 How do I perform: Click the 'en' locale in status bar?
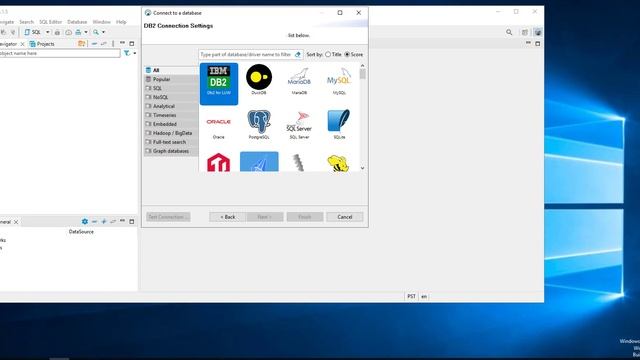[x=424, y=296]
